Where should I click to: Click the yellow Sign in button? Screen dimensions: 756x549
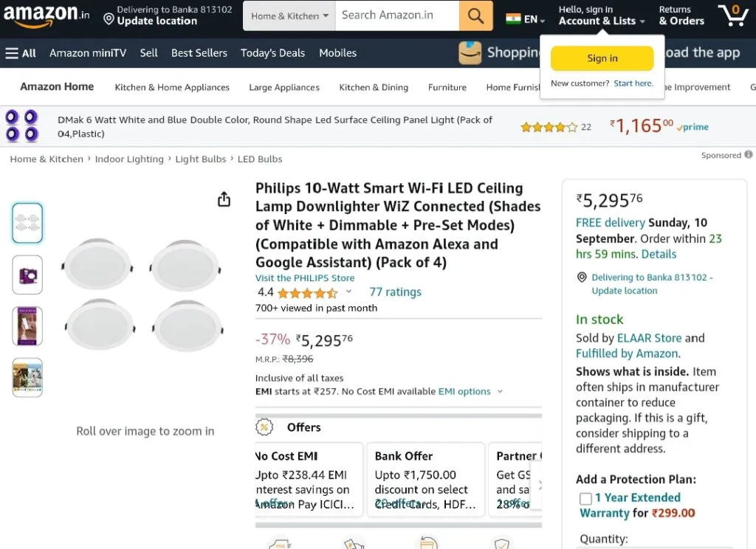tap(602, 58)
